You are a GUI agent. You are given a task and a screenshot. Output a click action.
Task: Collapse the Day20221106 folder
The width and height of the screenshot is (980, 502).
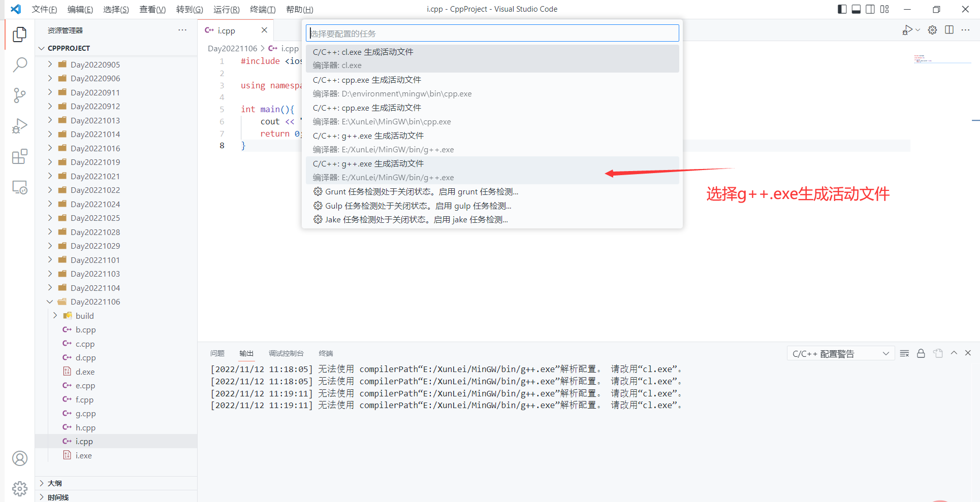(116, 302)
